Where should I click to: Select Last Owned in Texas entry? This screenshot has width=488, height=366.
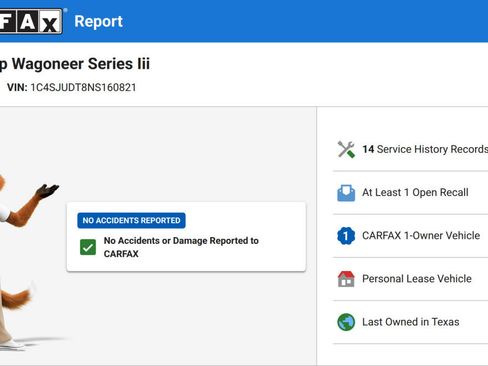[410, 322]
